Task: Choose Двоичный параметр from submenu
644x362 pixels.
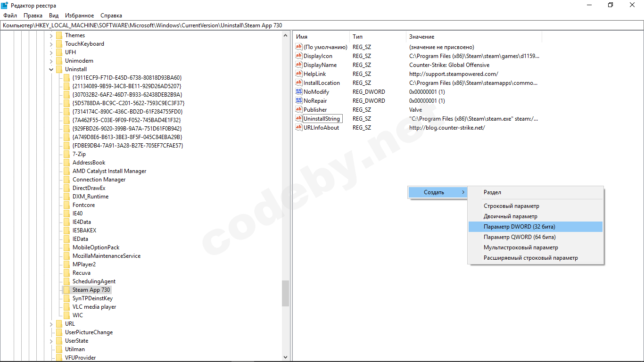Action: [x=536, y=216]
